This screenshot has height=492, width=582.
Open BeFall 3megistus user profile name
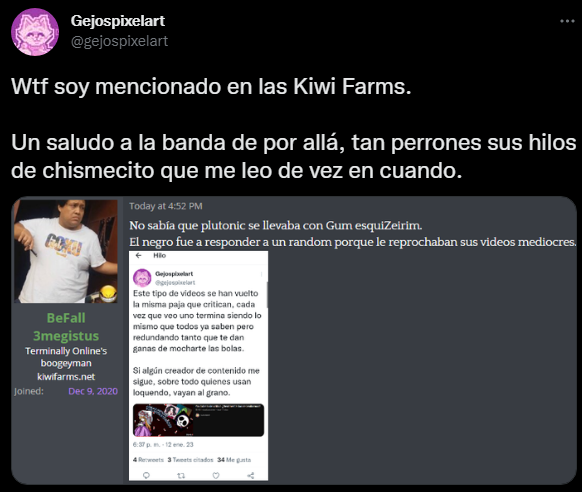(x=66, y=327)
